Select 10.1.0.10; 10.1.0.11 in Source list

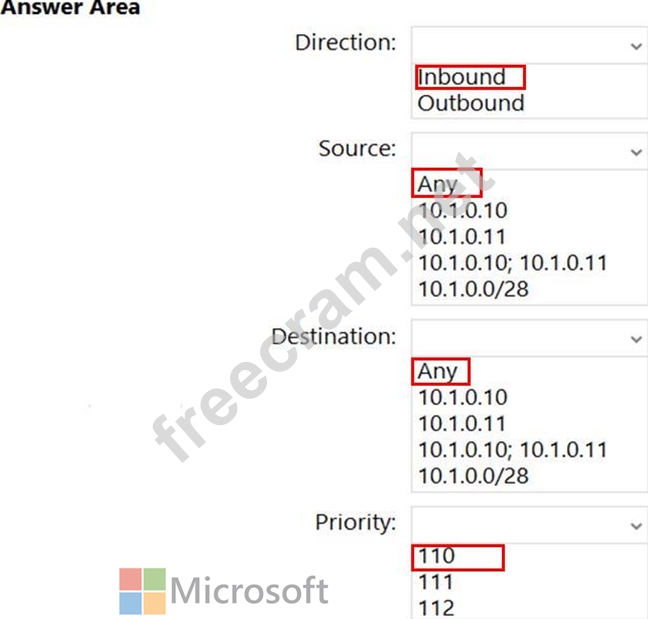click(x=512, y=263)
